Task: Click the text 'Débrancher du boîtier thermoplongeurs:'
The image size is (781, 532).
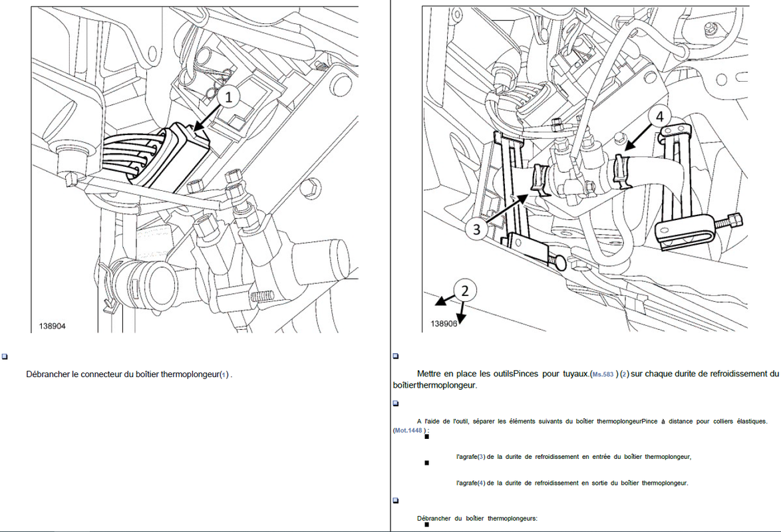Action: tap(477, 519)
